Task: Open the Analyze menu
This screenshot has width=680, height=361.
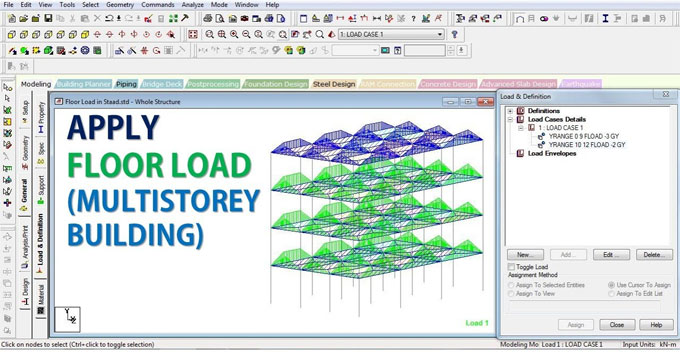Action: coord(193,5)
